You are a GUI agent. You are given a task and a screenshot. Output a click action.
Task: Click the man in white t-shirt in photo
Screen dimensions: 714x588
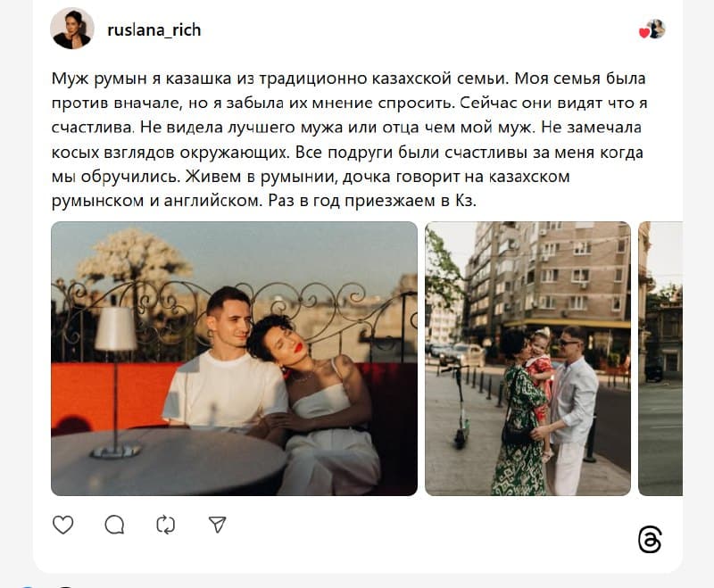click(x=226, y=364)
